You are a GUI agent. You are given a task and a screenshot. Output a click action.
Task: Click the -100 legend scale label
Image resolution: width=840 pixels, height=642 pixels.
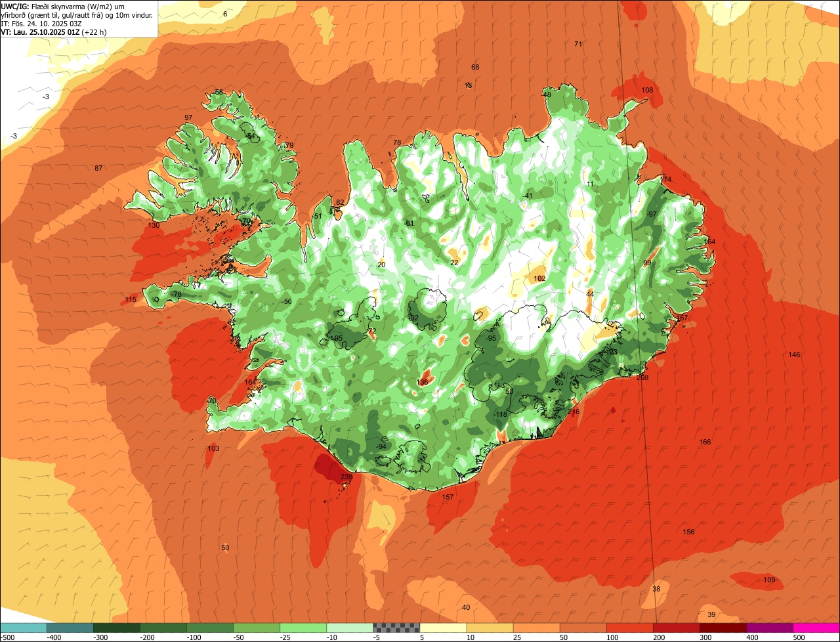tap(194, 637)
